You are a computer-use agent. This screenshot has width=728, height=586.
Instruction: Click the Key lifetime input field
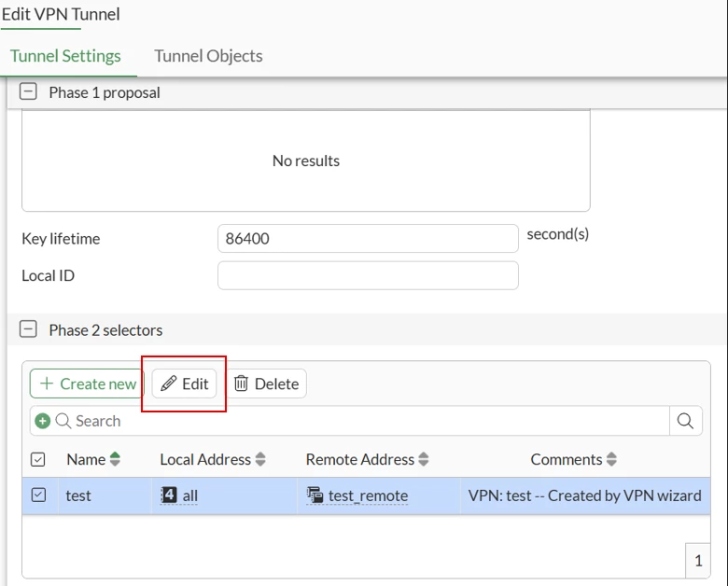point(368,239)
